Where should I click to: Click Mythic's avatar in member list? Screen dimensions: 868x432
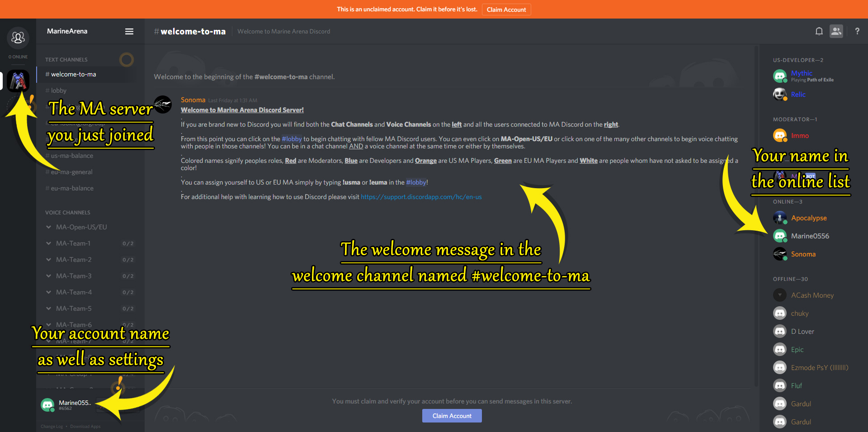coord(780,76)
